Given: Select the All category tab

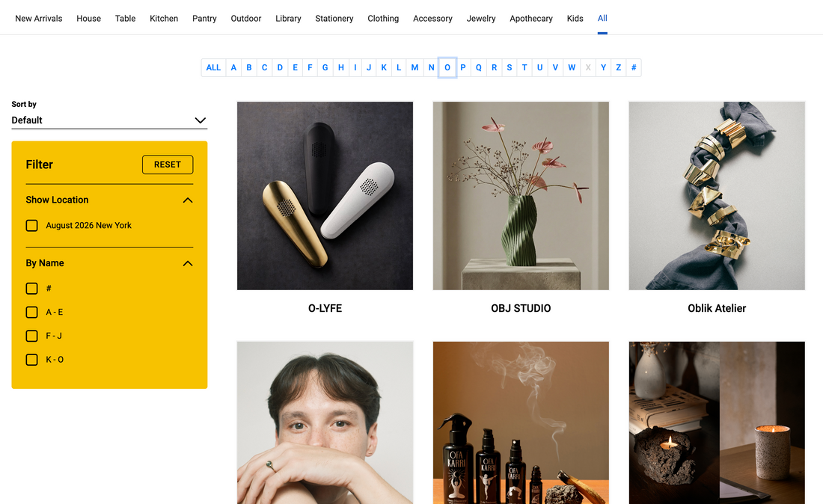Looking at the screenshot, I should tap(602, 19).
